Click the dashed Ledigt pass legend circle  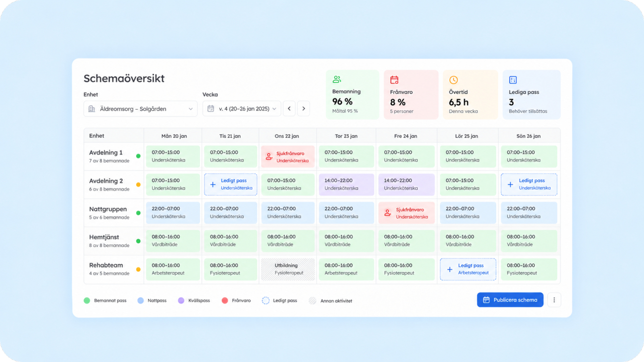265,300
